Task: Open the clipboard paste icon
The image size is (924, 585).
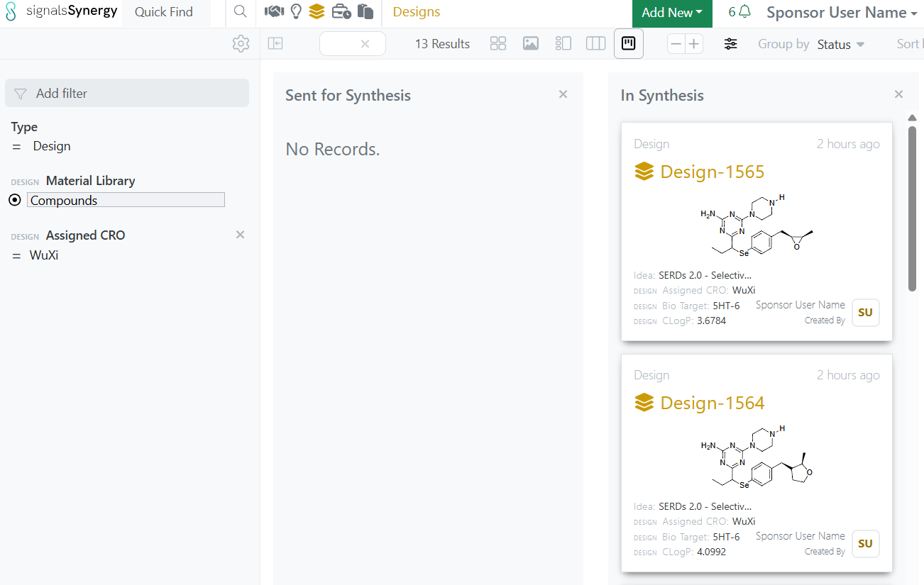Action: [365, 12]
